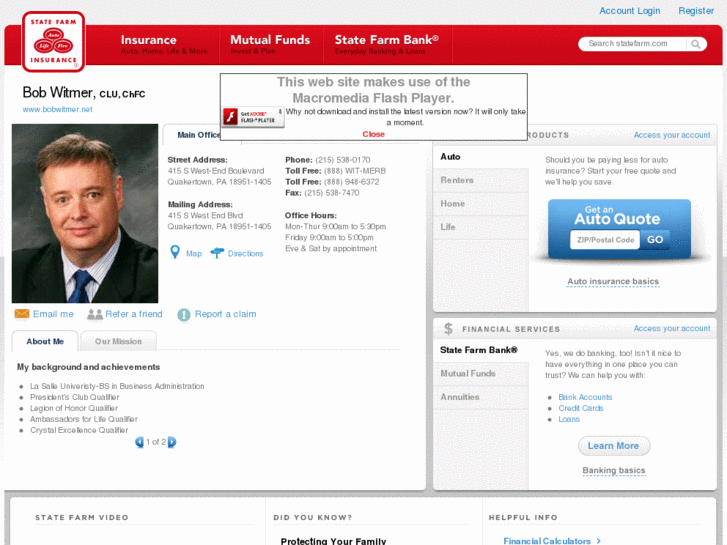Select the Our Mission tab
This screenshot has height=545, width=727.
pyautogui.click(x=118, y=341)
